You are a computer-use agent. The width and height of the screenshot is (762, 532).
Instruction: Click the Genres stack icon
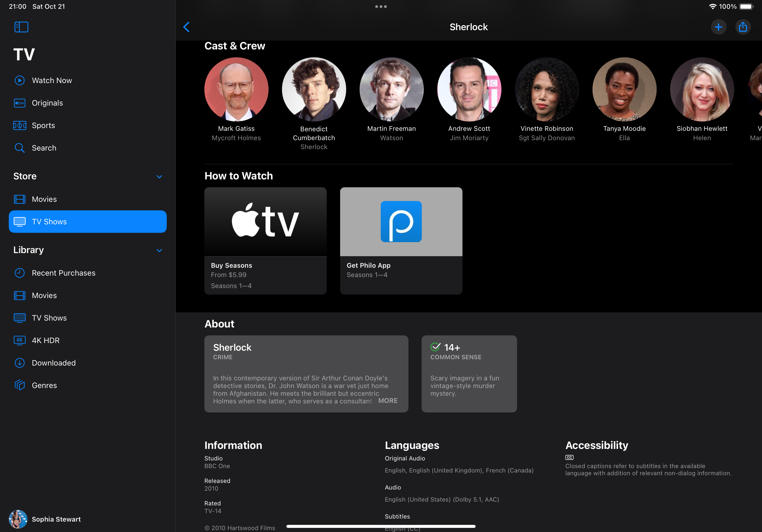point(19,385)
